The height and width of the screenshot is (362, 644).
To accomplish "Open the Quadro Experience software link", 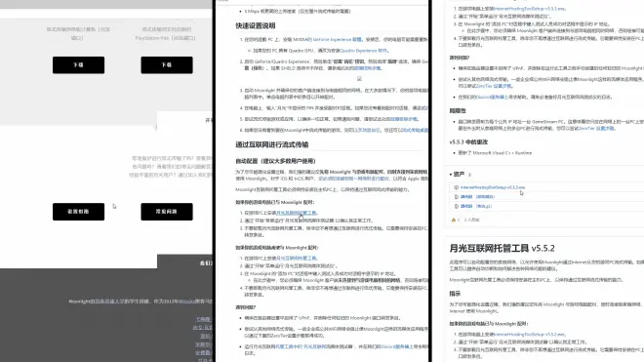I will (364, 51).
